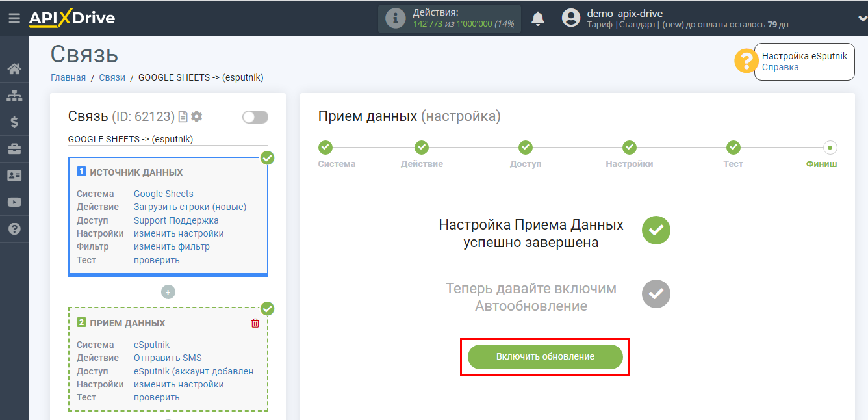Click изменить настройки in the Источник данных block
868x420 pixels.
(179, 233)
